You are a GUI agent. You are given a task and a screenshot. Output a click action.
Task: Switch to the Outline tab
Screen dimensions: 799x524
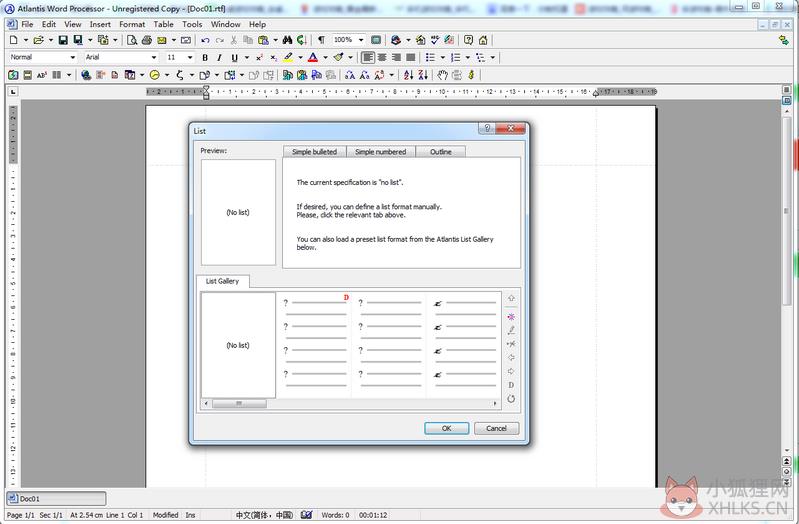pyautogui.click(x=440, y=151)
